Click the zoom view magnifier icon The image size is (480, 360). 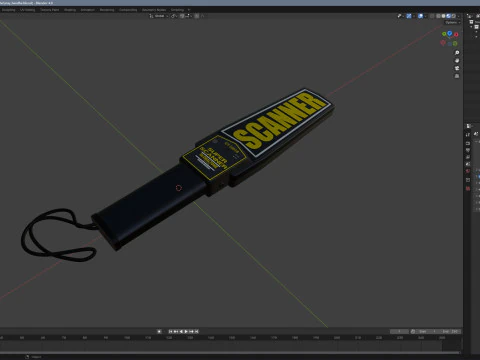coord(457,53)
